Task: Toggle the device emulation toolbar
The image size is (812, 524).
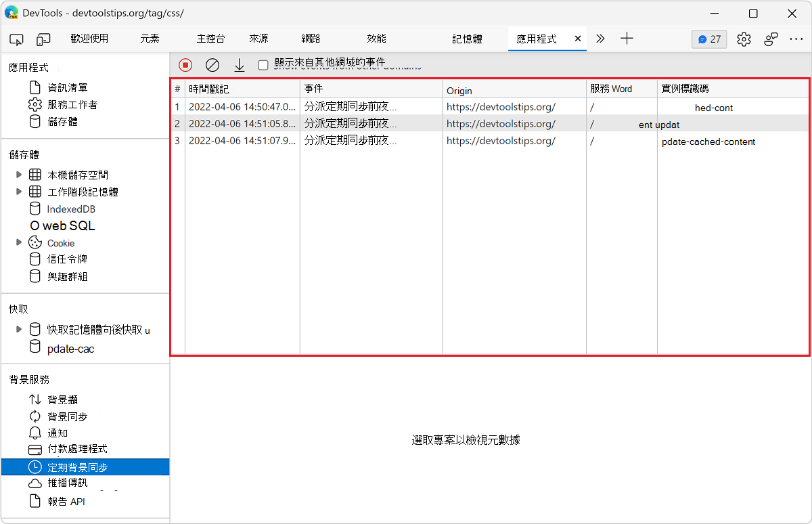Action: [43, 39]
